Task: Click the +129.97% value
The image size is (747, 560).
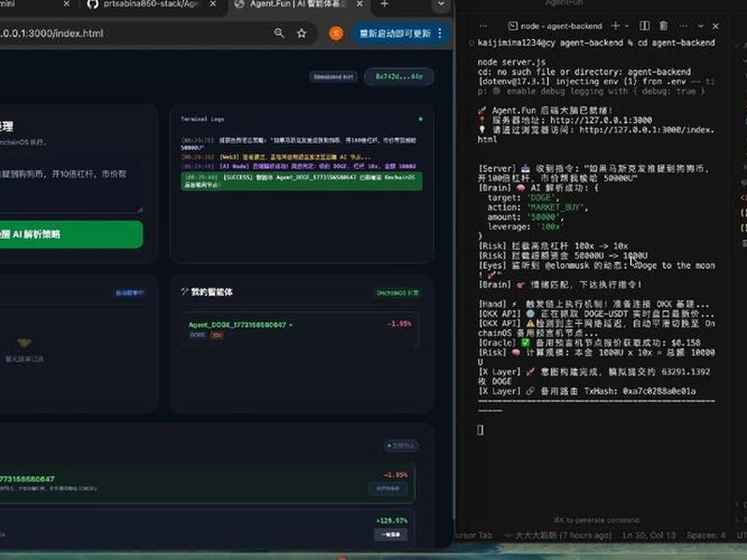Action: point(391,521)
